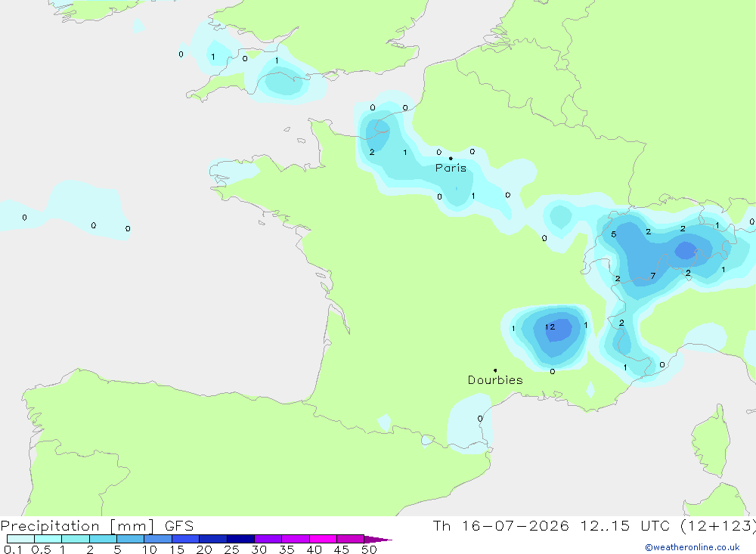This screenshot has width=756, height=554.
Task: Pick the 5–10 mm legend swatch
Action: point(131,539)
